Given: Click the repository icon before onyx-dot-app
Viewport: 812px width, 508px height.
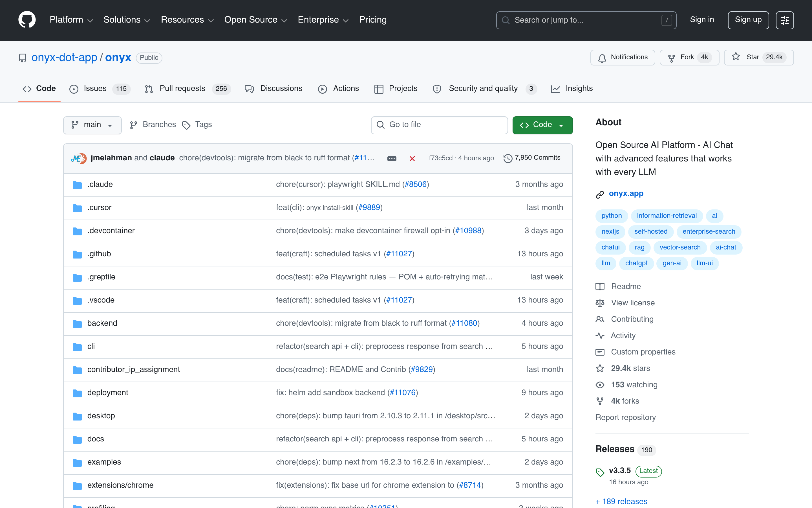Looking at the screenshot, I should (x=23, y=58).
